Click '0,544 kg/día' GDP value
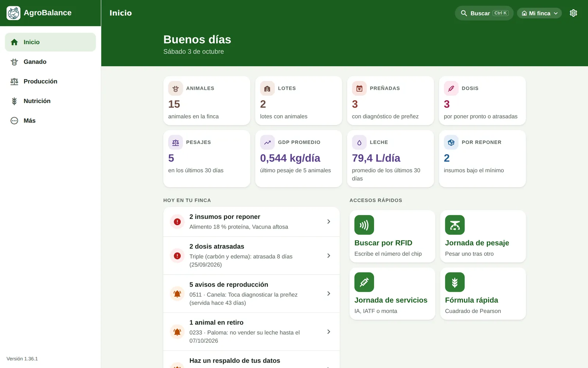Image resolution: width=588 pixels, height=368 pixels. (x=290, y=158)
